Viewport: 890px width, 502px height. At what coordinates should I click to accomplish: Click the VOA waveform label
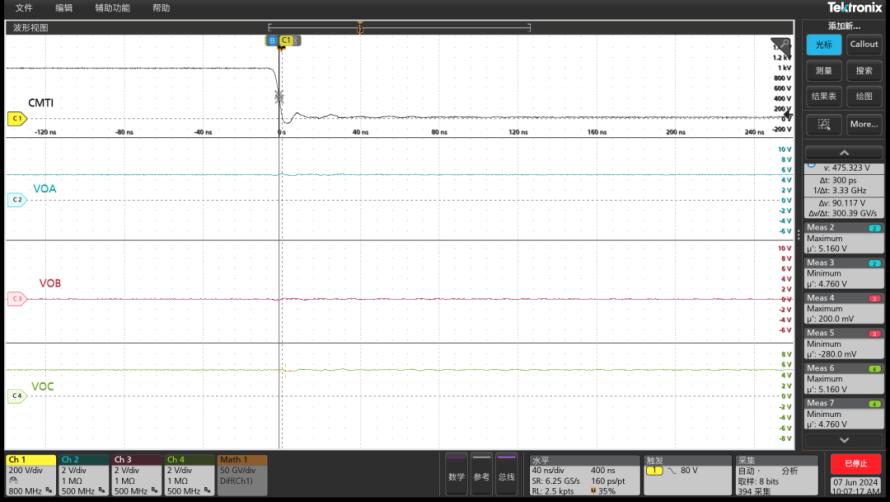point(44,189)
